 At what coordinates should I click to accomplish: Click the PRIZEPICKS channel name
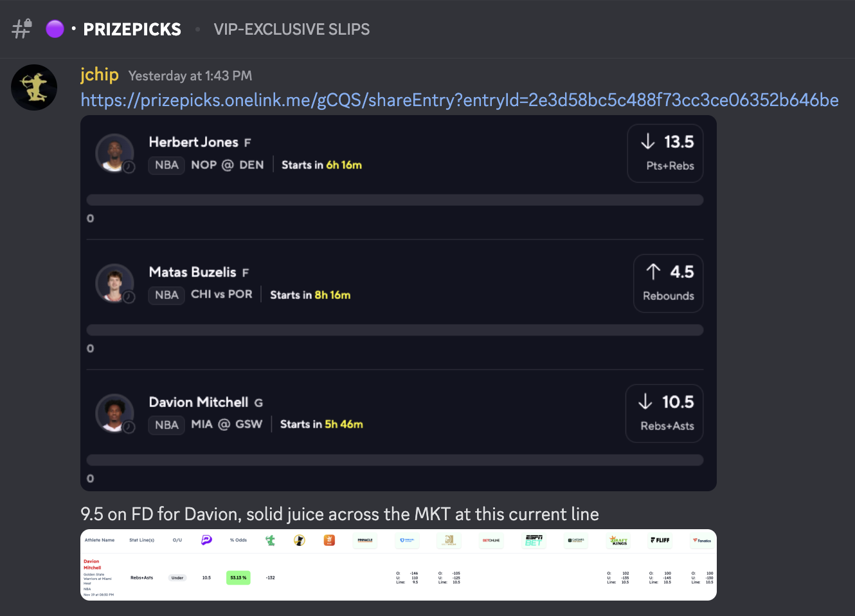[x=132, y=30]
